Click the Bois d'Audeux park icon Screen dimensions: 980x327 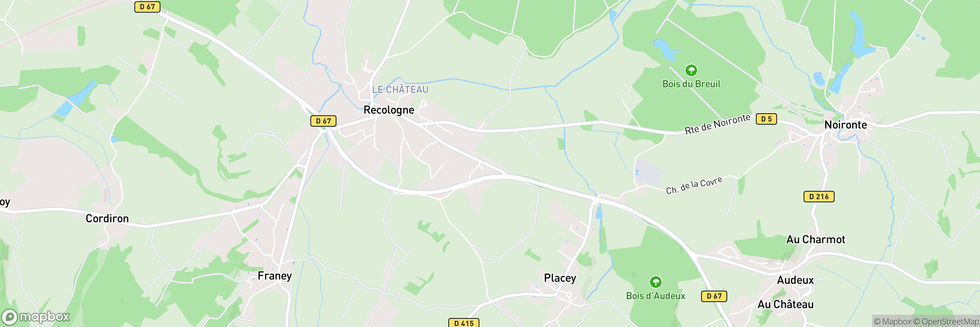click(x=655, y=282)
